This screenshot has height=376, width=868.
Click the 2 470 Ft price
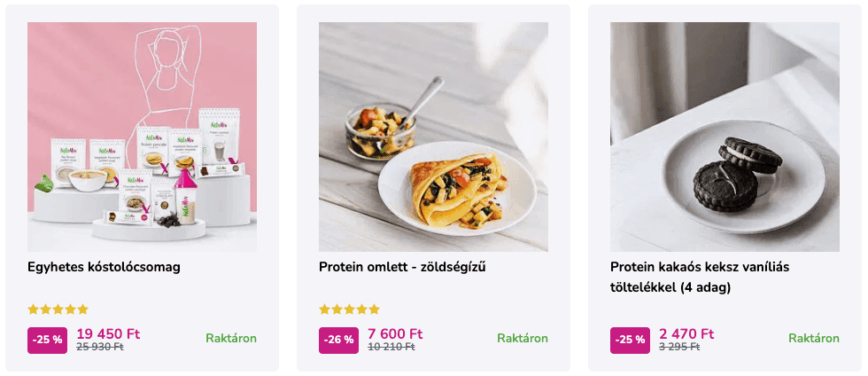click(686, 333)
